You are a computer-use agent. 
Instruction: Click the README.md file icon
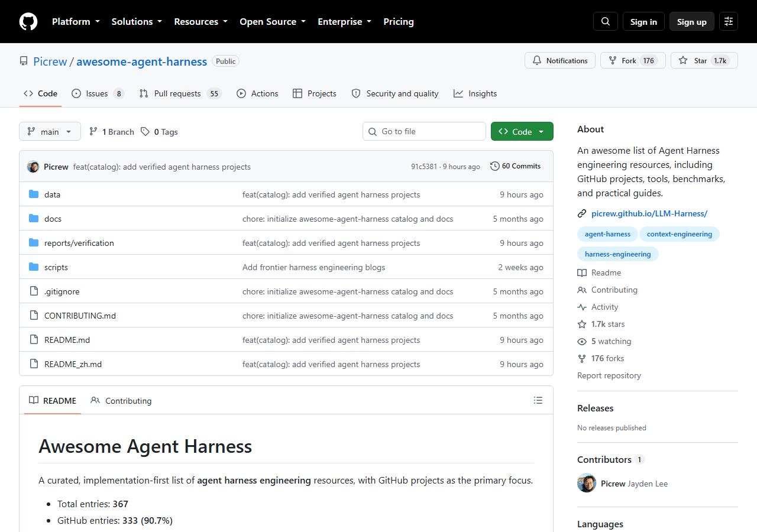(34, 340)
